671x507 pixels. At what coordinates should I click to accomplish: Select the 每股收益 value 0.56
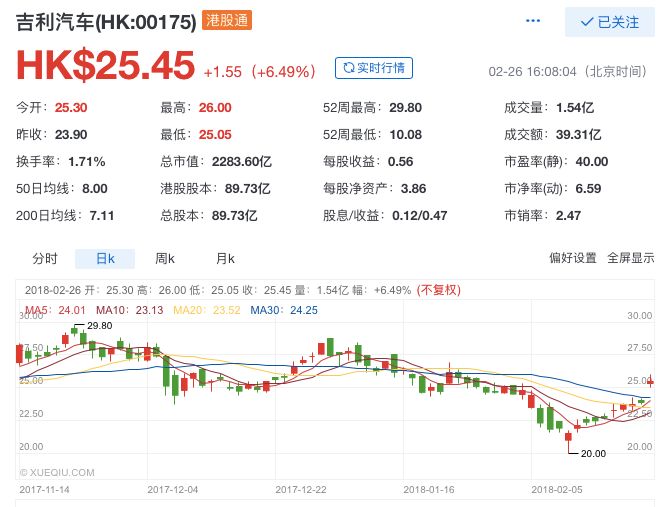tap(401, 161)
